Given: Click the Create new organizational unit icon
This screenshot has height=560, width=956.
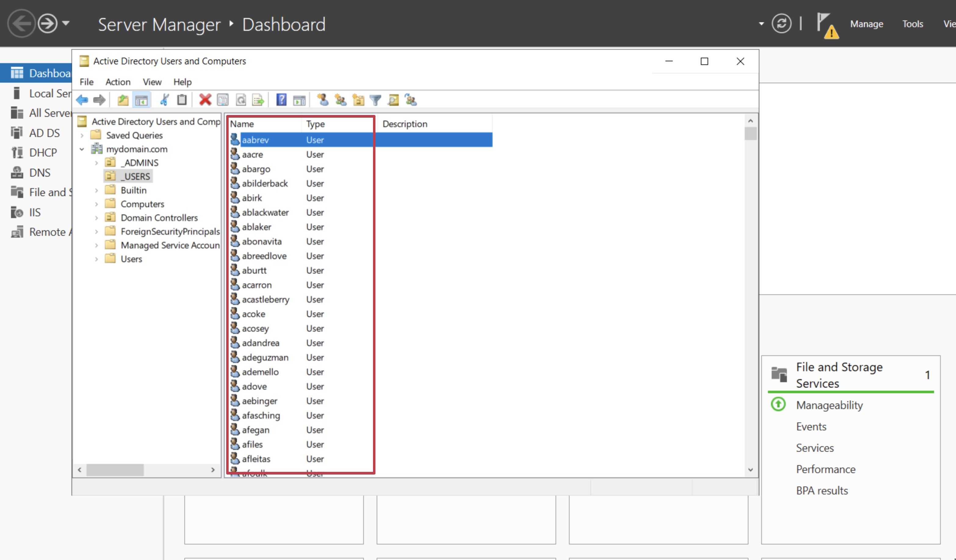Looking at the screenshot, I should [358, 100].
